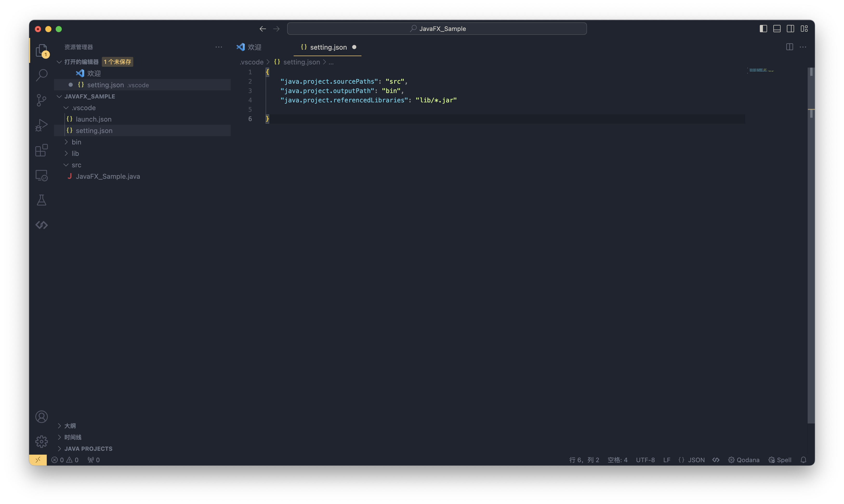The height and width of the screenshot is (504, 844).
Task: Click the .vscode breadcrumb
Action: (x=252, y=62)
